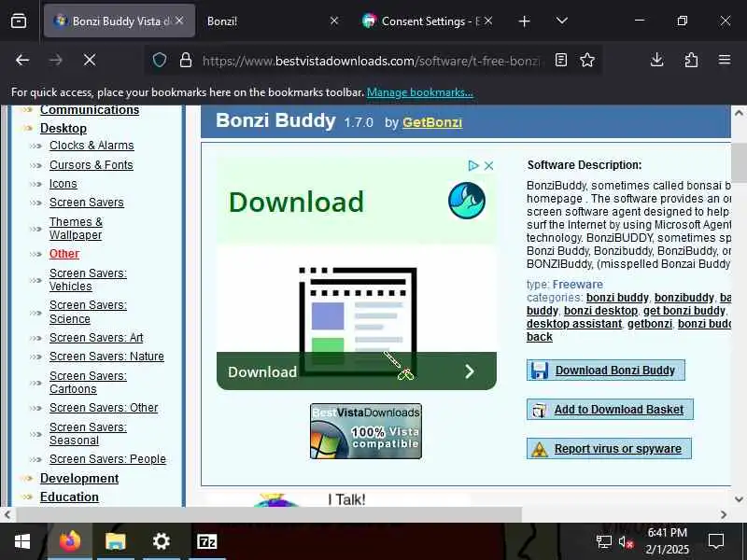Image resolution: width=747 pixels, height=560 pixels.
Task: Open the Desktop category
Action: [x=63, y=128]
